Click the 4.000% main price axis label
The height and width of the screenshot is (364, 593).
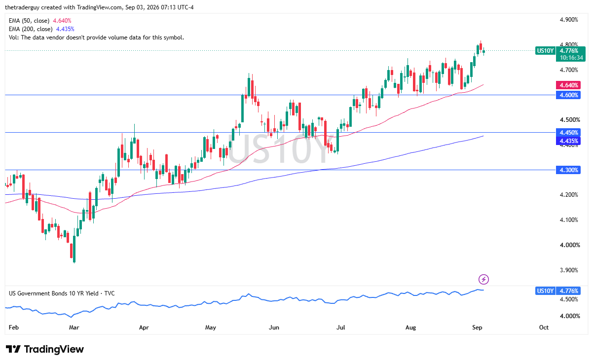tap(569, 245)
